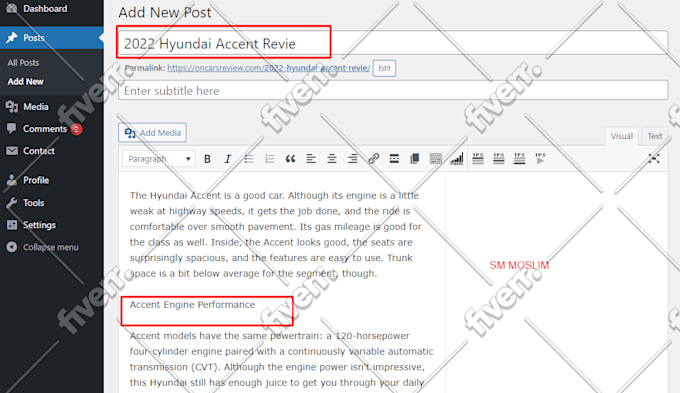Screen dimensions: 680x393
Task: Toggle Italic formatting
Action: [x=228, y=159]
